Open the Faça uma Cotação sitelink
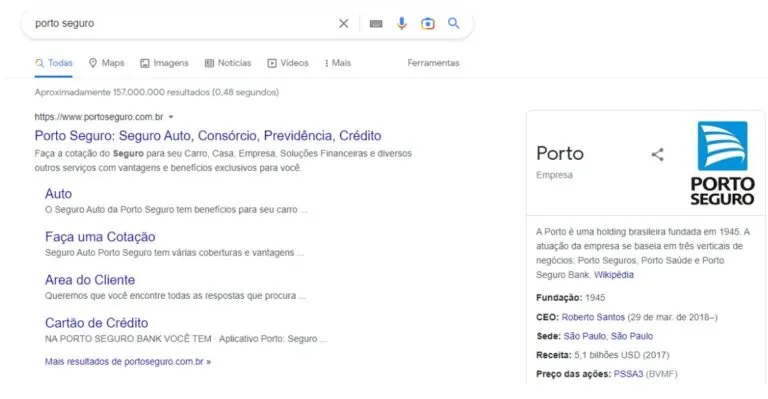Image resolution: width=768 pixels, height=399 pixels. (x=100, y=237)
